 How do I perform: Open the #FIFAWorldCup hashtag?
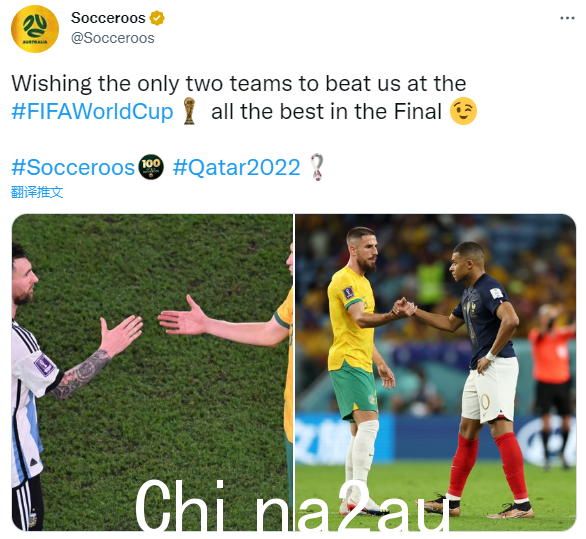(92, 111)
